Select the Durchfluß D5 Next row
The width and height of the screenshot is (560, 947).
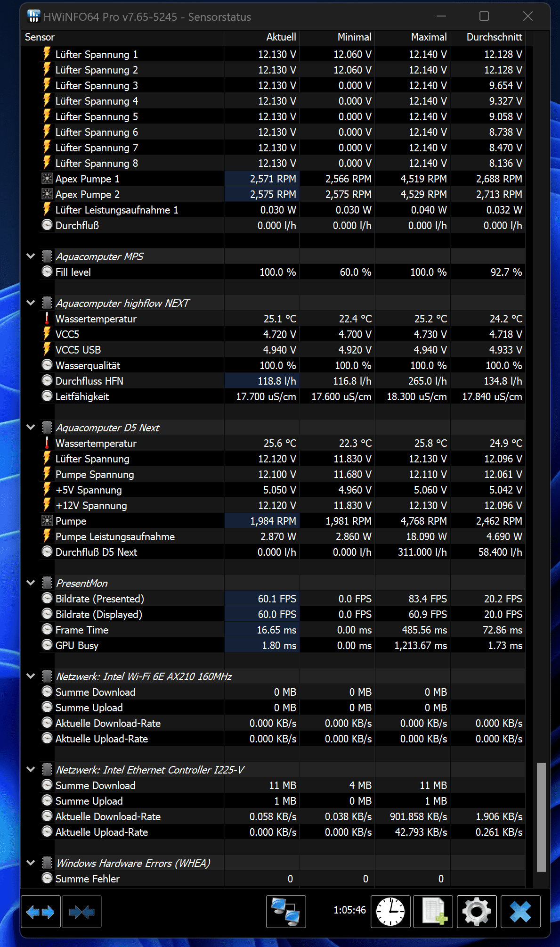(x=283, y=552)
